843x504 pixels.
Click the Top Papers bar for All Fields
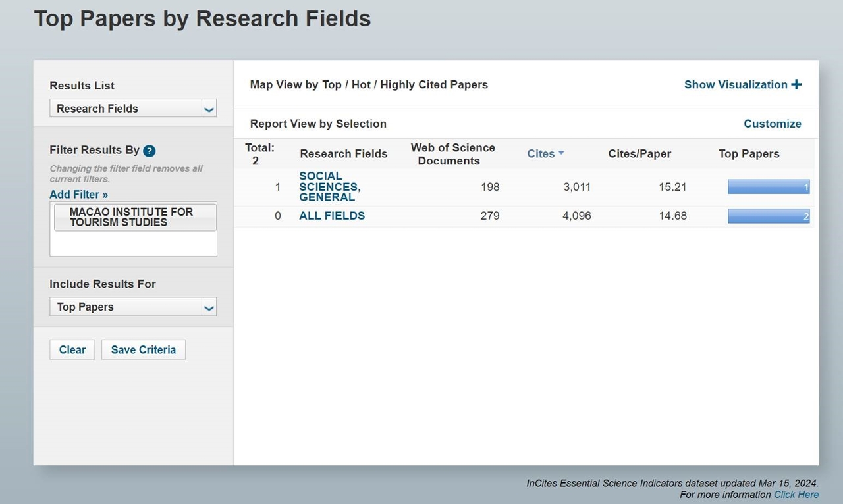(768, 216)
